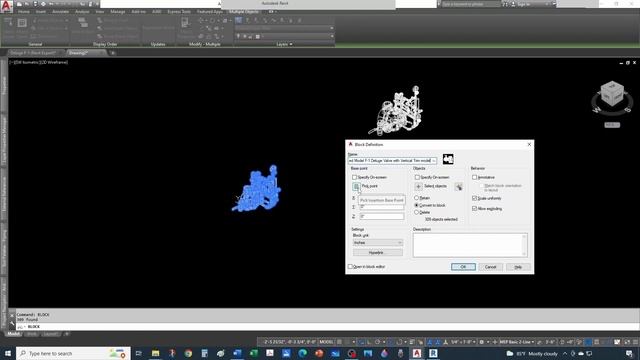The width and height of the screenshot is (640, 360).
Task: Select the Delete radio option
Action: 417,212
